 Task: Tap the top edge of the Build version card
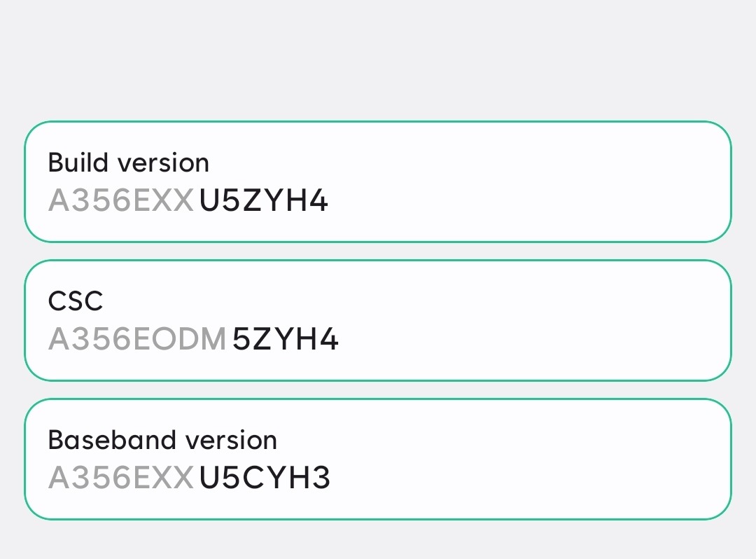point(378,122)
